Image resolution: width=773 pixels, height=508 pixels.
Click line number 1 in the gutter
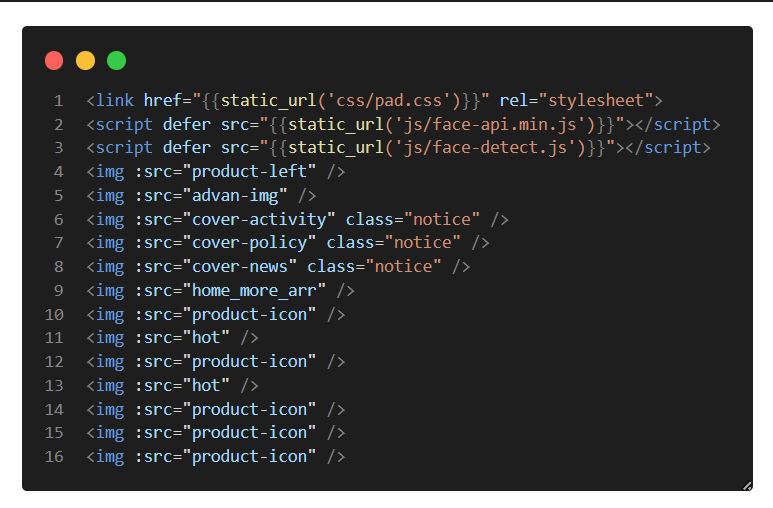tap(59, 101)
